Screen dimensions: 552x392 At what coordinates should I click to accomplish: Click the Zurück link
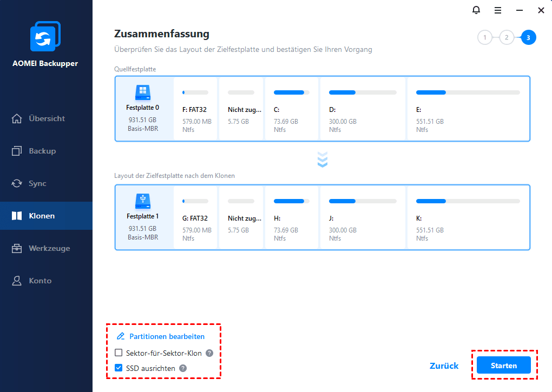(444, 366)
